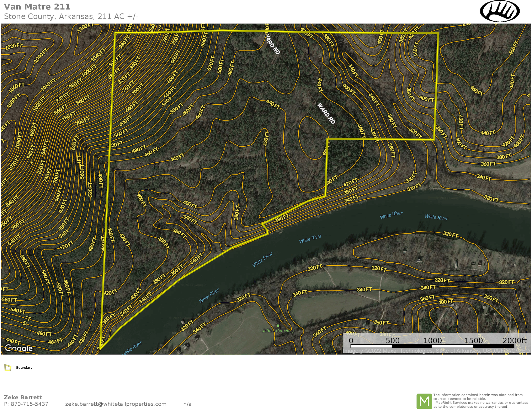Click the Stone County, Arkansas subtitle

pos(71,17)
